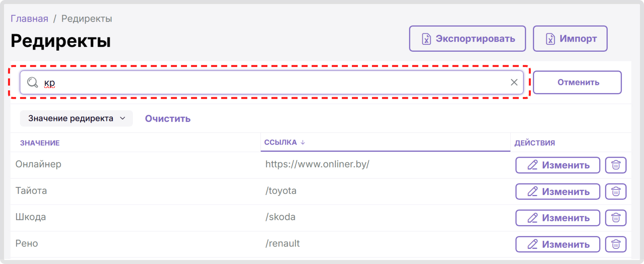This screenshot has height=264, width=644.
Task: Click Изменить on the /skoda row
Action: coord(558,218)
